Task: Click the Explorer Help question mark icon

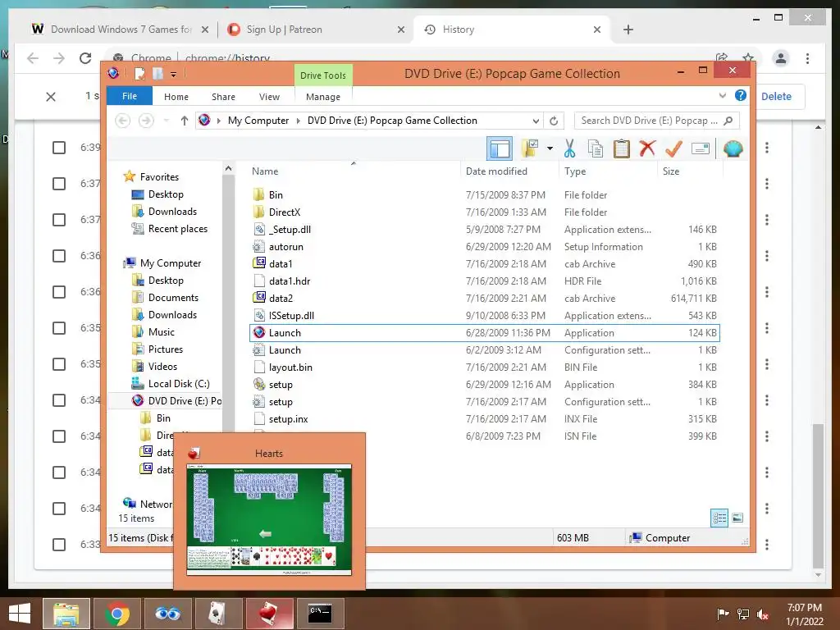Action: point(741,95)
